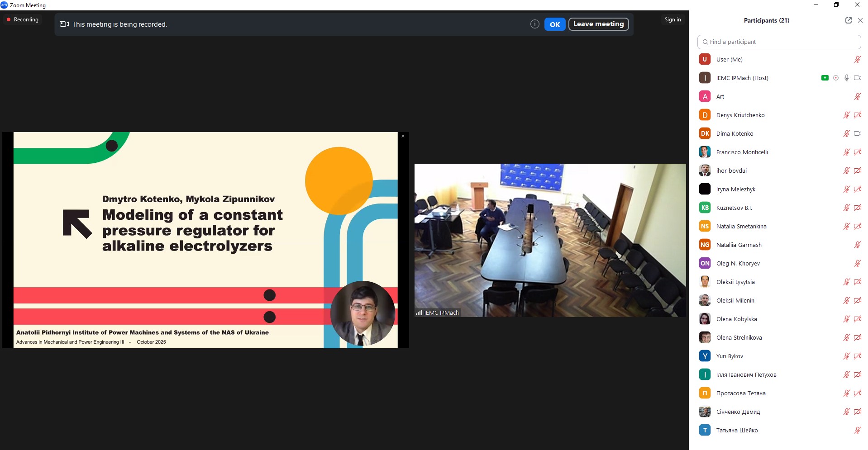Viewport: 868px width, 450px height.
Task: Click the recording info icon
Action: click(x=534, y=24)
